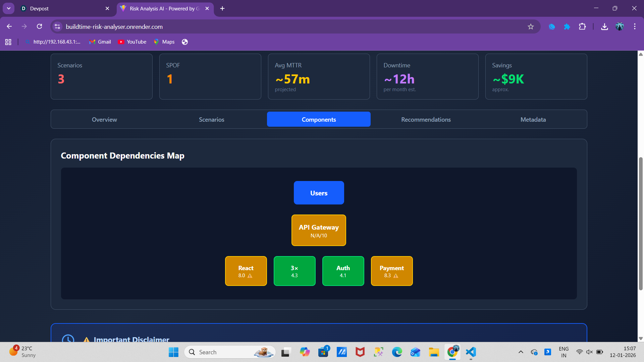Click the page vertical scrollbar thumb

pos(641,223)
